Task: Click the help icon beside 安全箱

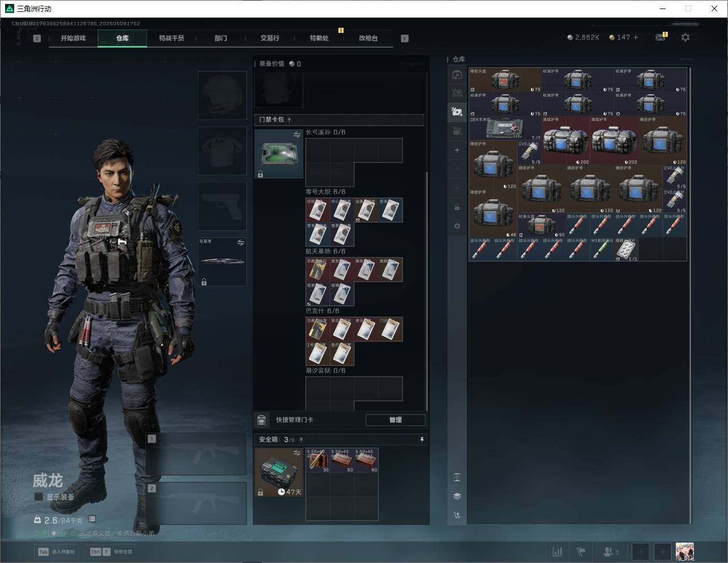Action: click(x=301, y=440)
